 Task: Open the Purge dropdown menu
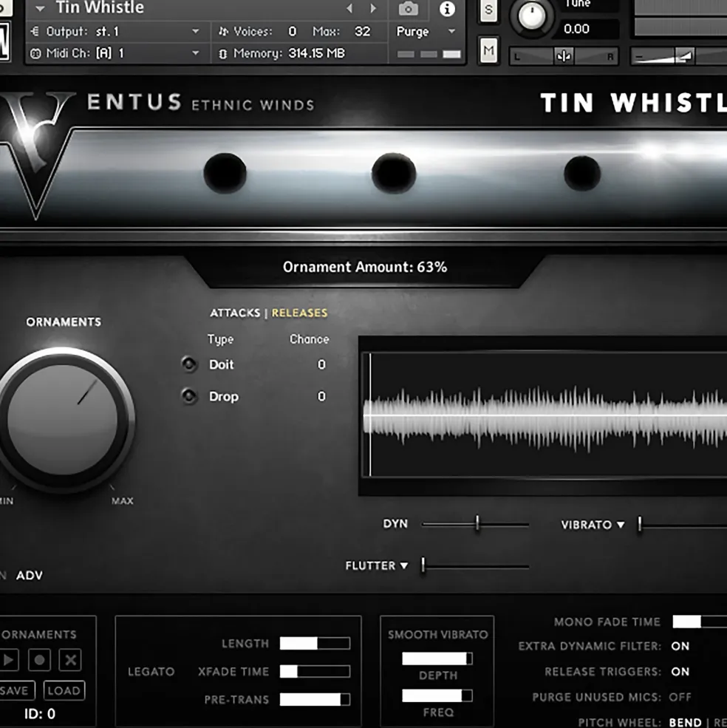click(x=426, y=32)
